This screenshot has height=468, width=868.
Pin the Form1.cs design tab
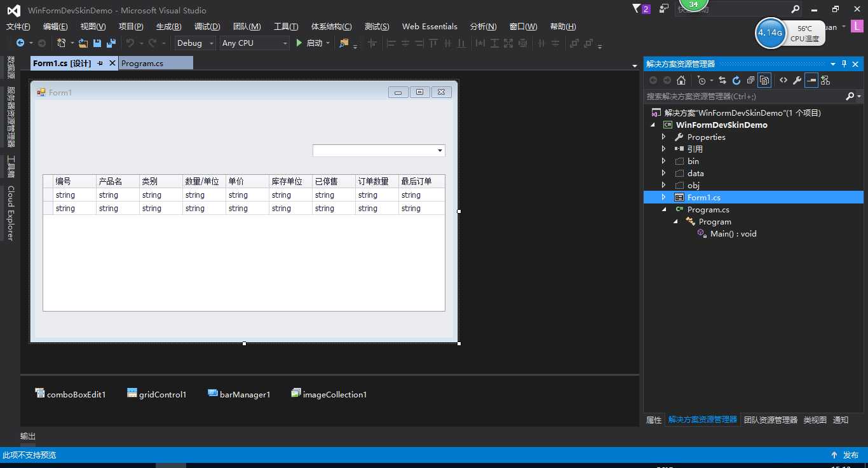coord(100,64)
